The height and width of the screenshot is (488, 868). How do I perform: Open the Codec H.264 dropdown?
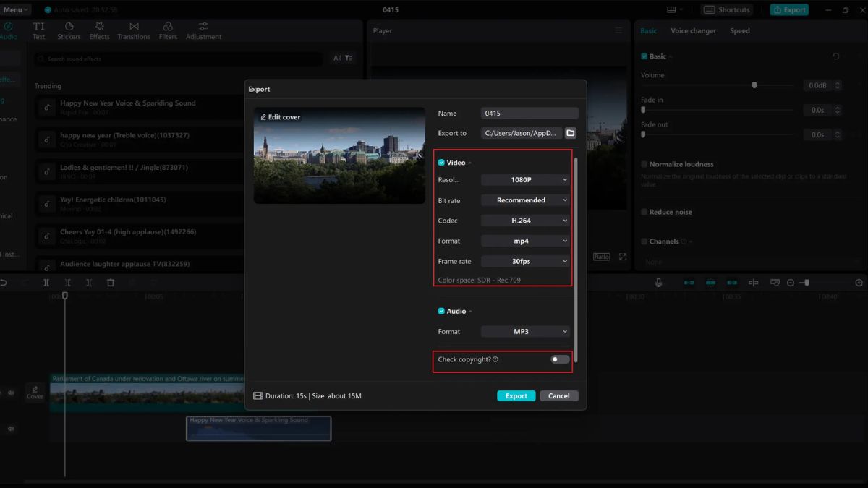[526, 221]
